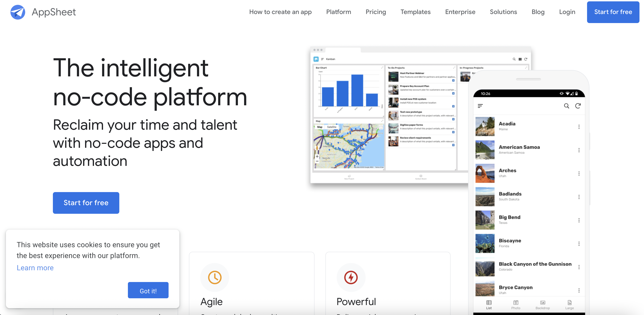Viewport: 644px width, 315px height.
Task: Select the Review client requirements task
Action: click(x=421, y=141)
